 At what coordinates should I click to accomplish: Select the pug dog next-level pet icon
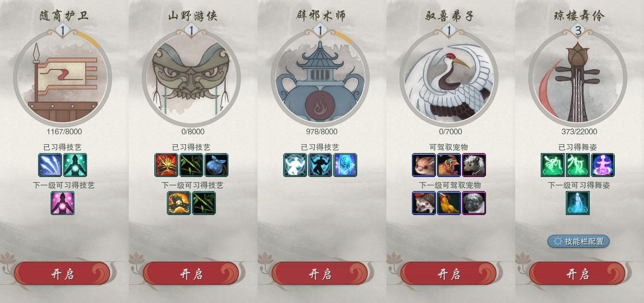[474, 203]
